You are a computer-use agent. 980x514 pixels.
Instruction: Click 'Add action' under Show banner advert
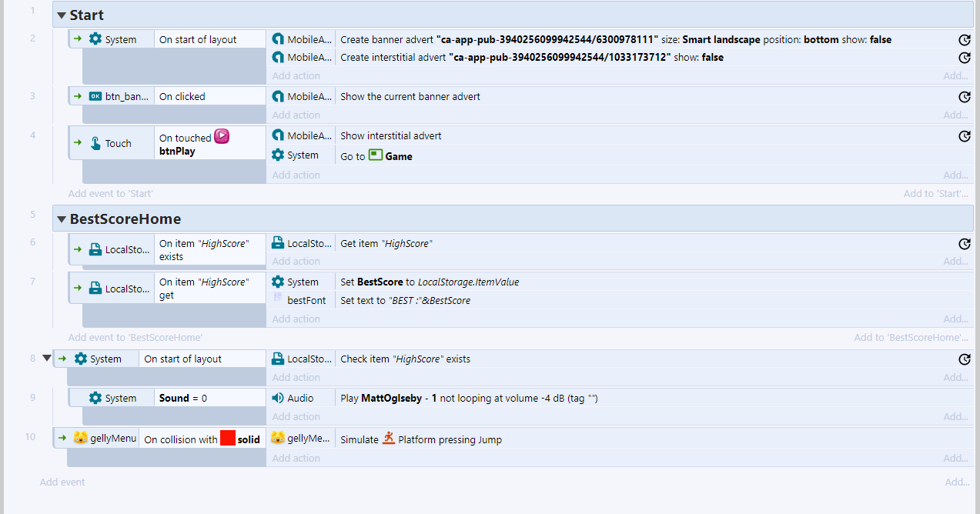296,115
